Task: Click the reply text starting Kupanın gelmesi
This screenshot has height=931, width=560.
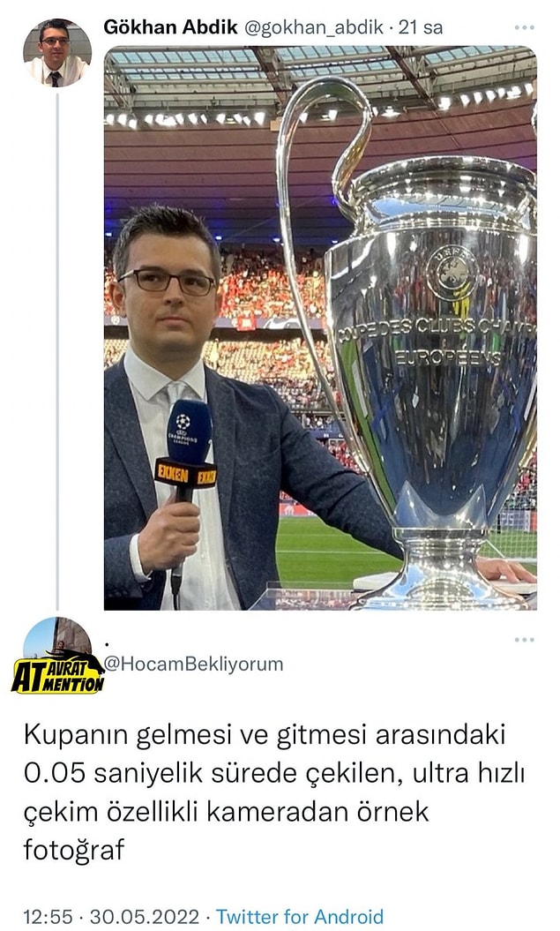Action: tap(274, 792)
